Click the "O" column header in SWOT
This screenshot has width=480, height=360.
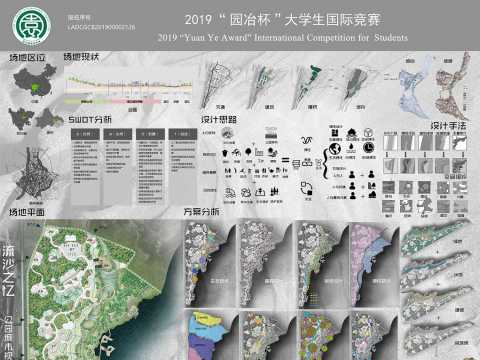point(150,134)
